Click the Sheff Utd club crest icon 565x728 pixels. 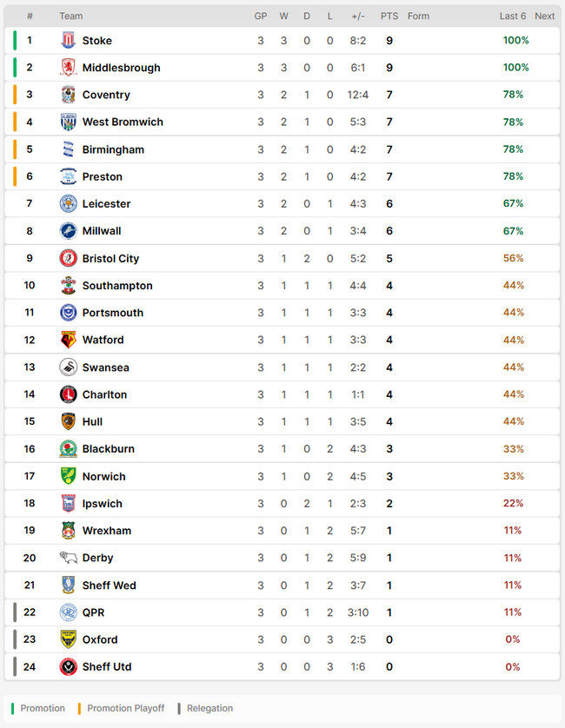point(68,666)
